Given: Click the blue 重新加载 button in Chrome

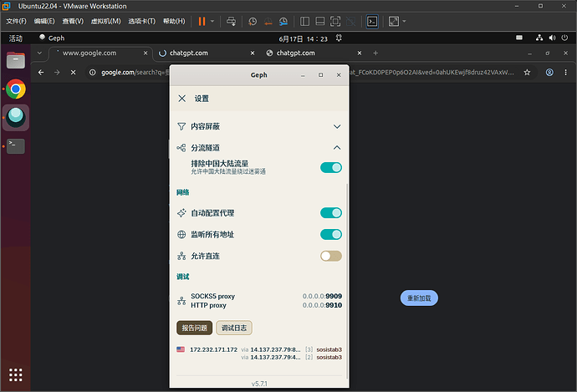Looking at the screenshot, I should [419, 298].
